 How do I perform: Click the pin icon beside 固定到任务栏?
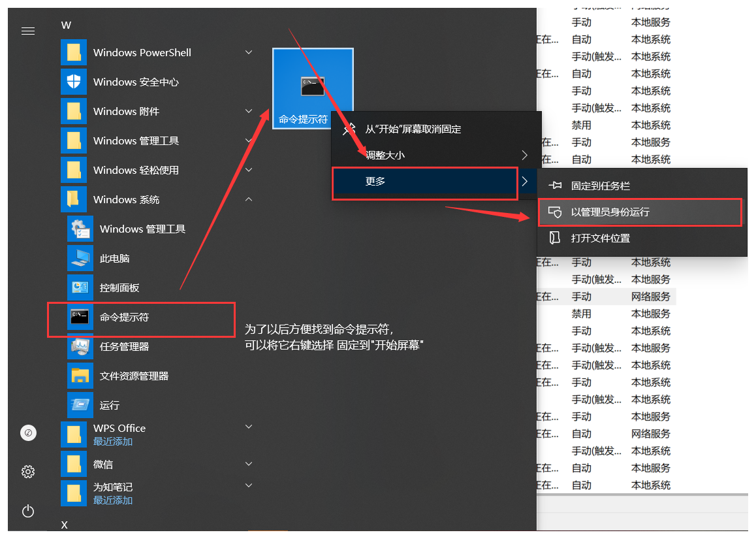pyautogui.click(x=555, y=186)
